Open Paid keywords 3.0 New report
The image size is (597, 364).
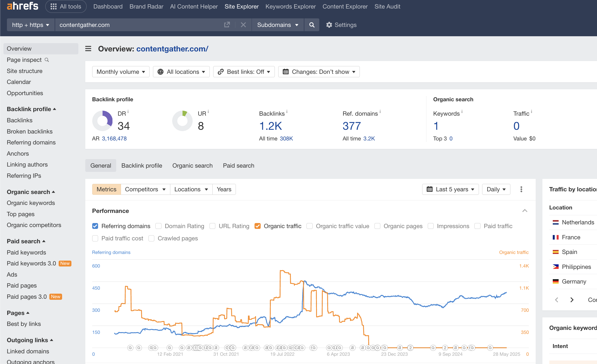coord(39,263)
